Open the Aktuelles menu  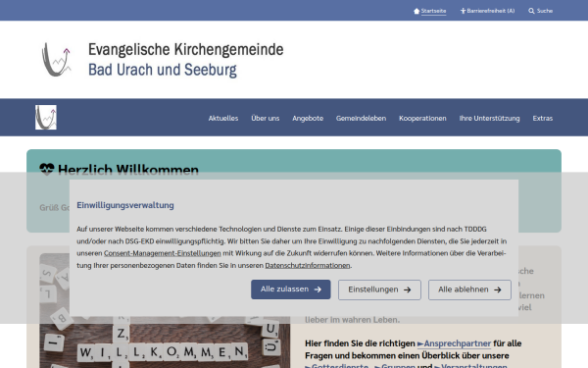[223, 119]
